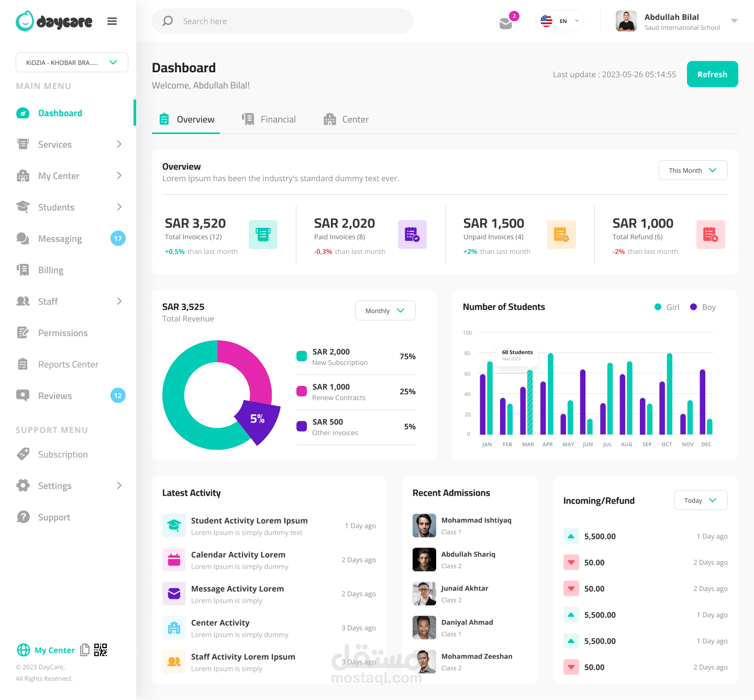This screenshot has width=754, height=700.
Task: Toggle the Boy series in students chart legend
Action: coord(703,307)
